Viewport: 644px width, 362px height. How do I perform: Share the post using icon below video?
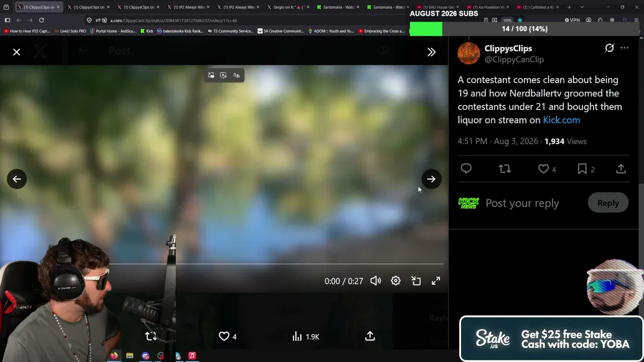370,336
